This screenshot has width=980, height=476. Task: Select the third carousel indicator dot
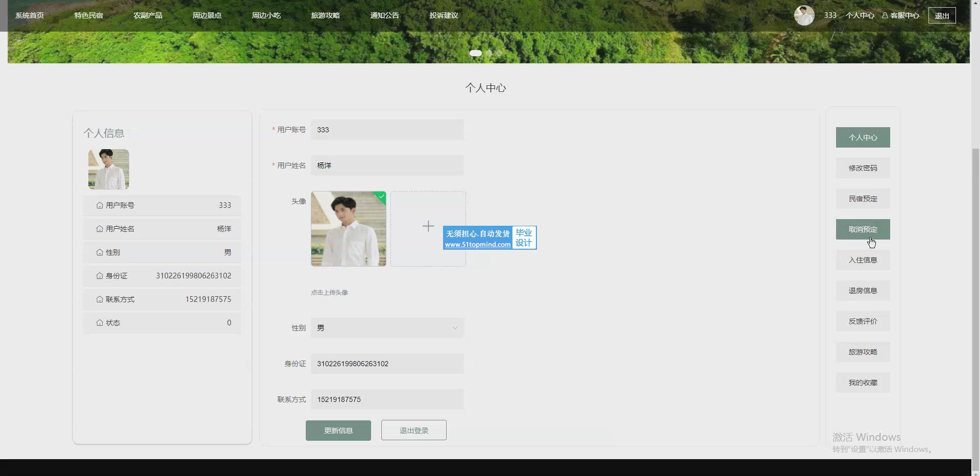tap(499, 53)
